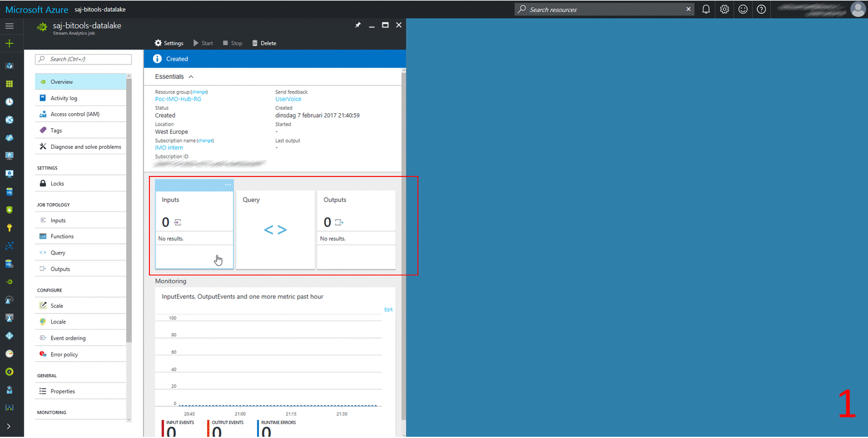Open the portal settings gear
This screenshot has height=438, width=868.
pos(724,9)
